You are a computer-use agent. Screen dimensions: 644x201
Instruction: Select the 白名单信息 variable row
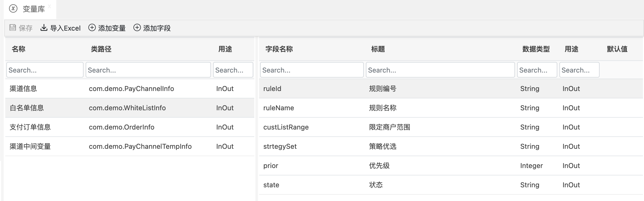click(27, 108)
